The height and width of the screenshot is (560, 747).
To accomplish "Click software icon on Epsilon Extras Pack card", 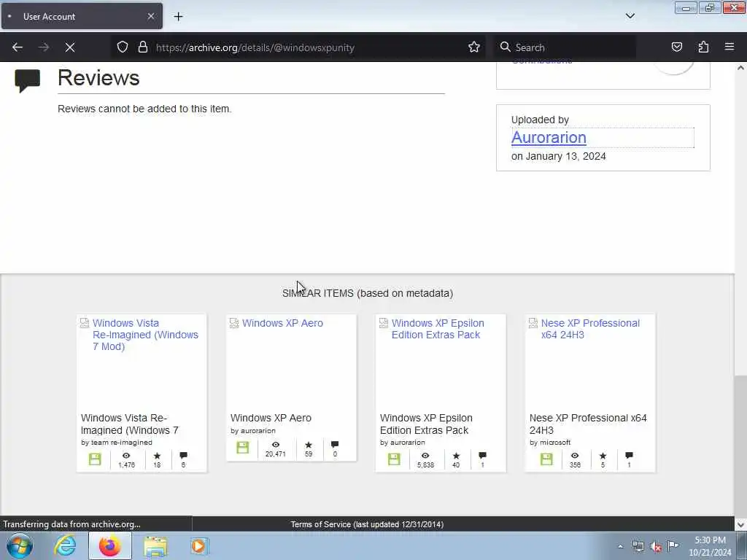I will 394,459.
